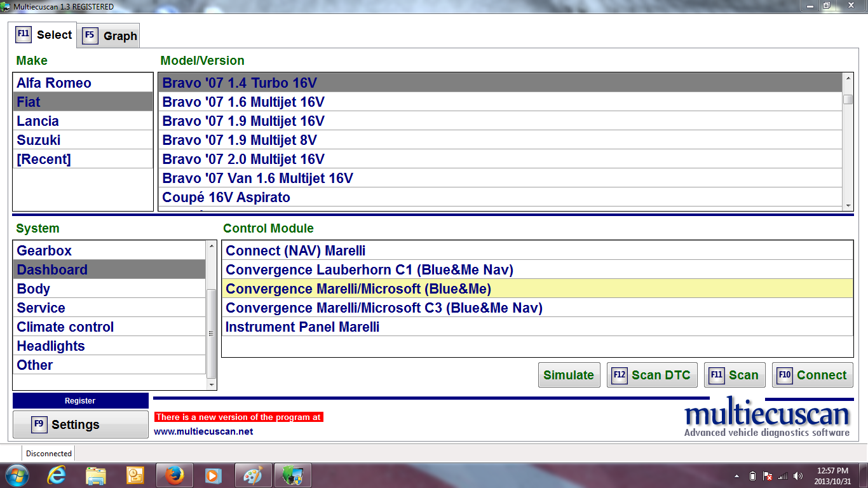Select Climate control system
The width and height of the screenshot is (868, 488).
pos(109,327)
